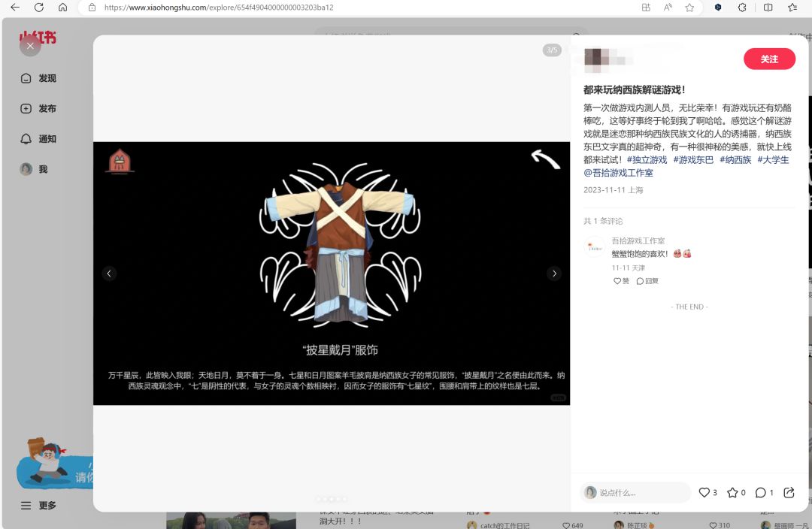
Task: Click the xiaohongshu URL address bar
Action: pyautogui.click(x=219, y=8)
